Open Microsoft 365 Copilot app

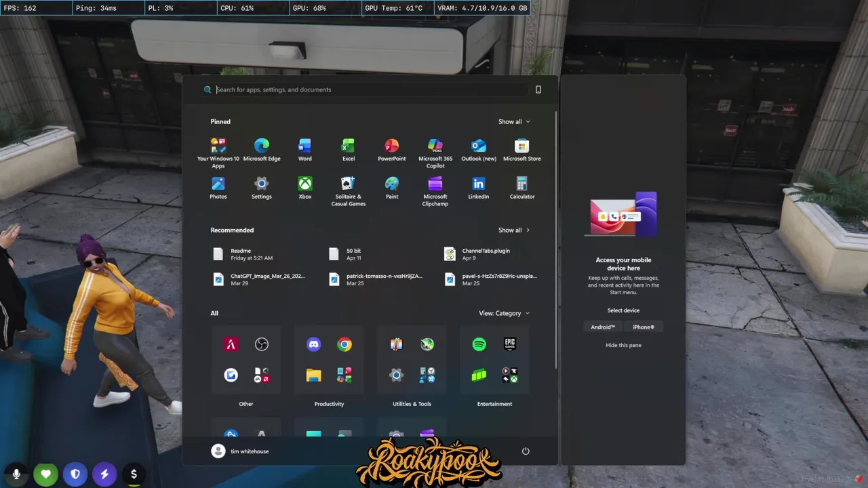435,152
